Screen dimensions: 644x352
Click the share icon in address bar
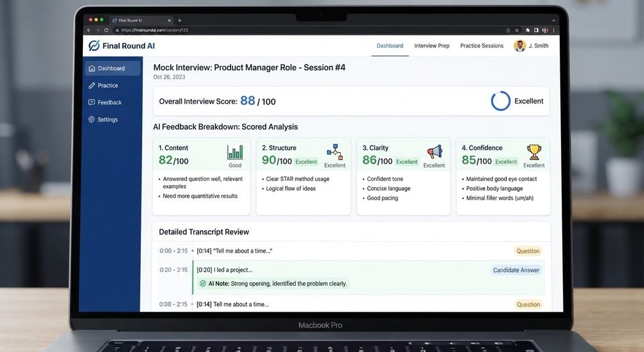pyautogui.click(x=508, y=30)
